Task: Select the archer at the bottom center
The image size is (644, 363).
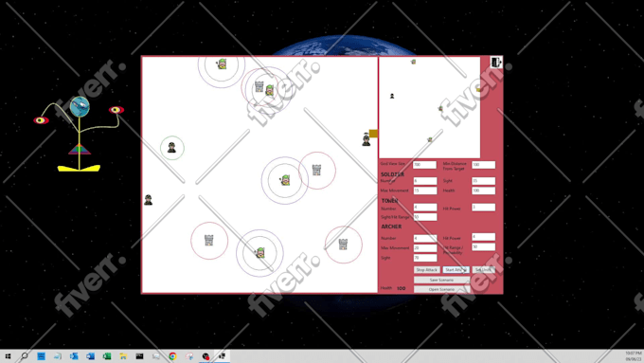Action: coord(260,253)
